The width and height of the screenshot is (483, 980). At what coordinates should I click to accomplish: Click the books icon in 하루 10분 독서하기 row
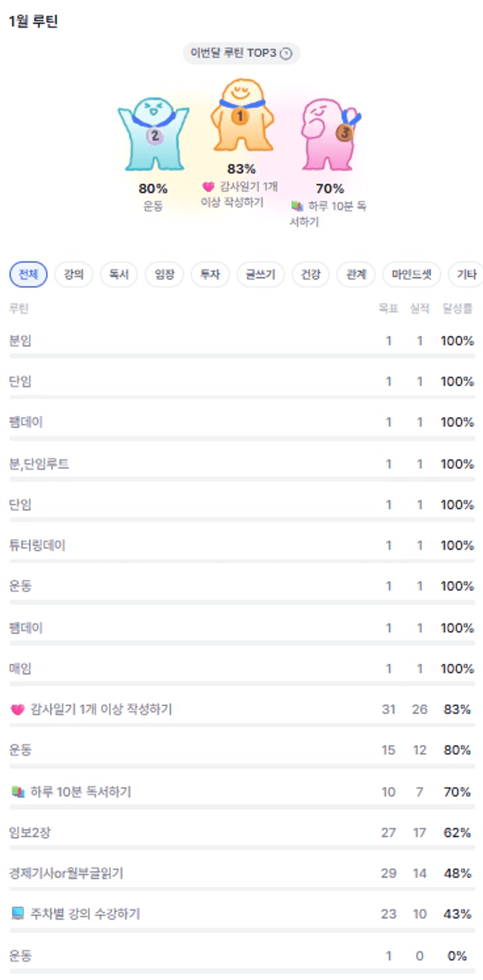click(x=18, y=792)
